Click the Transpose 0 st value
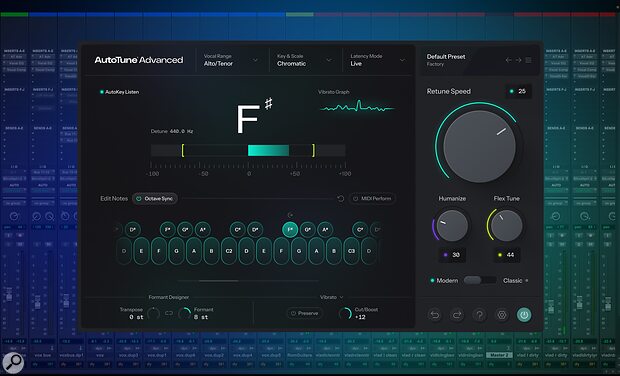 pyautogui.click(x=136, y=317)
